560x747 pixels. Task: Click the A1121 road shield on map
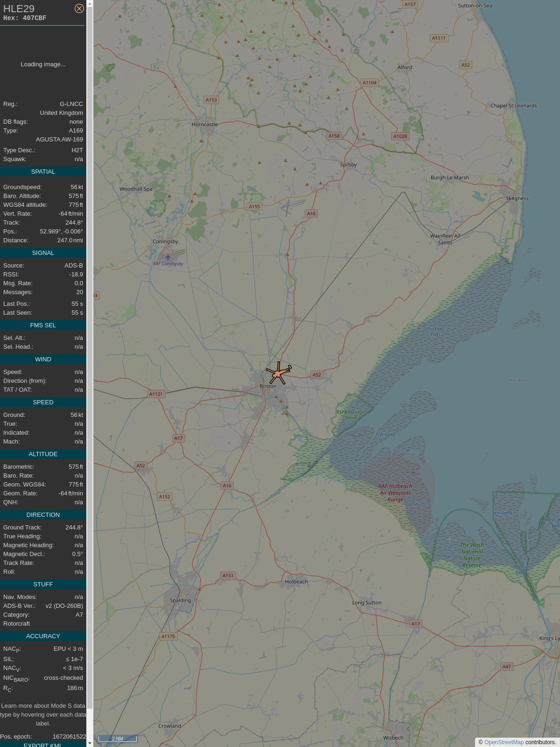click(156, 394)
